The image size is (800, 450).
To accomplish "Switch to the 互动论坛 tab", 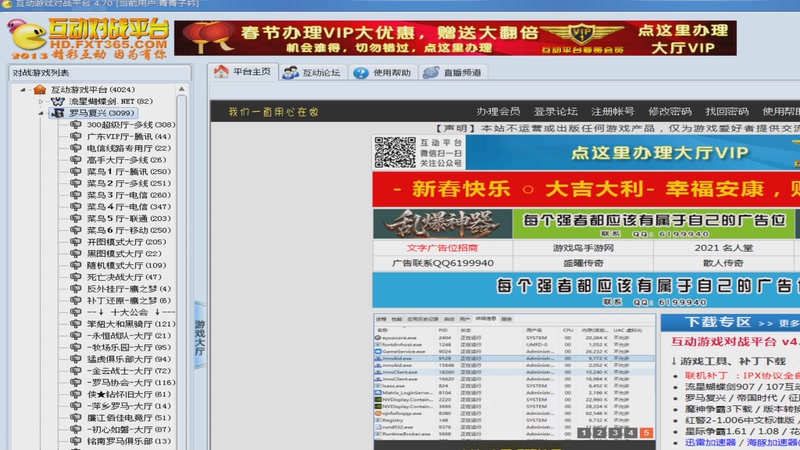I will [312, 72].
